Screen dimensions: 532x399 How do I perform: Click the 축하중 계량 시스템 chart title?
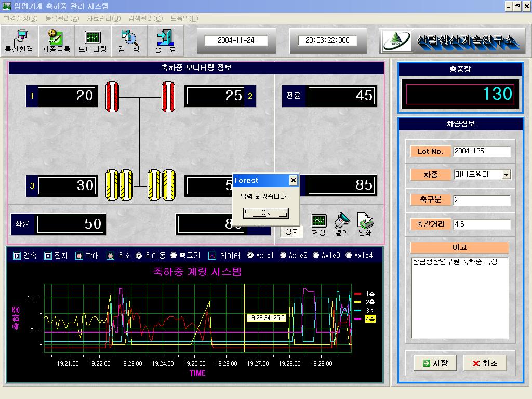pos(197,271)
